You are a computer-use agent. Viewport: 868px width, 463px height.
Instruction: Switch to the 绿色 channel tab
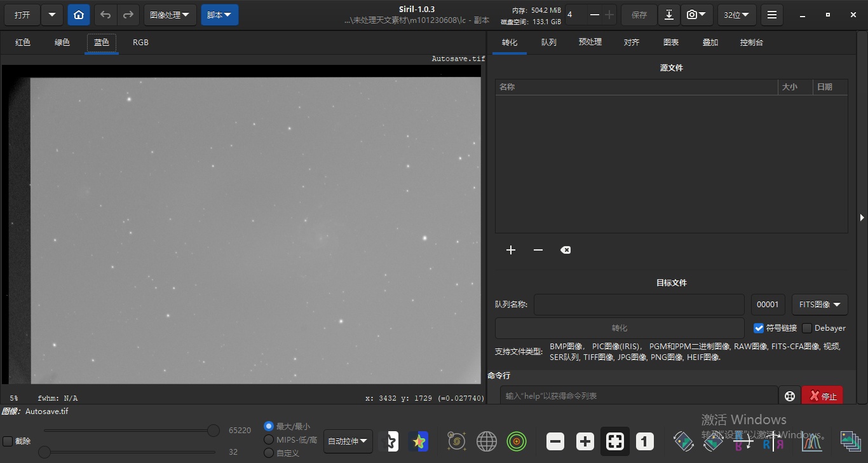pos(62,43)
